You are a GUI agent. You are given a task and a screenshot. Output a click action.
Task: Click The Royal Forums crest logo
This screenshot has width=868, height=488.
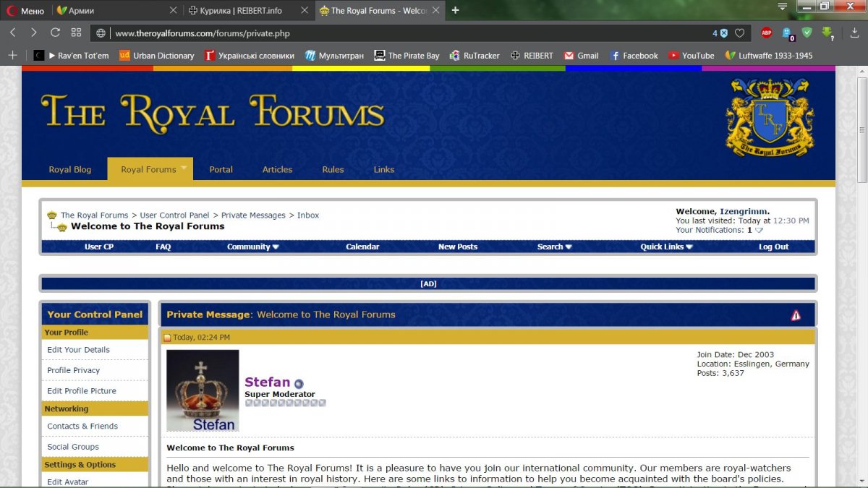(770, 117)
